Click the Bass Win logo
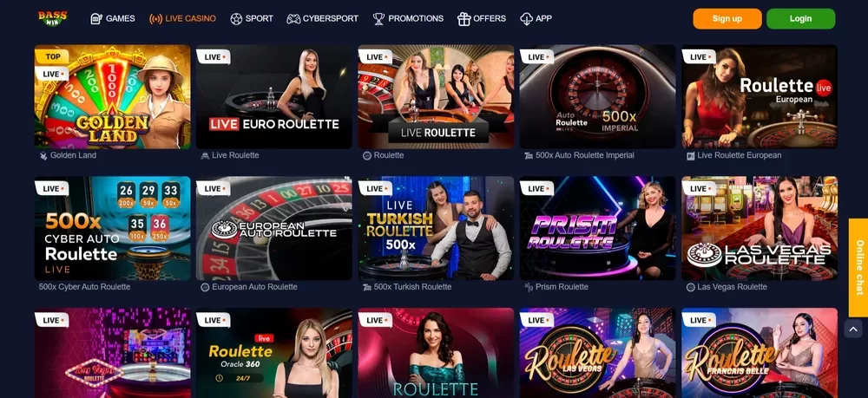The height and width of the screenshot is (398, 868). coord(53,18)
